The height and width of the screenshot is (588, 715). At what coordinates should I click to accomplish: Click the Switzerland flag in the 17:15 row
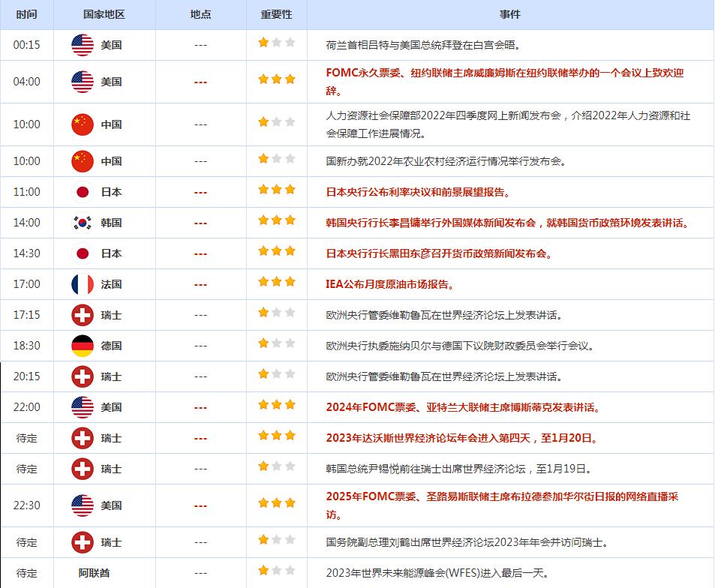click(x=83, y=315)
